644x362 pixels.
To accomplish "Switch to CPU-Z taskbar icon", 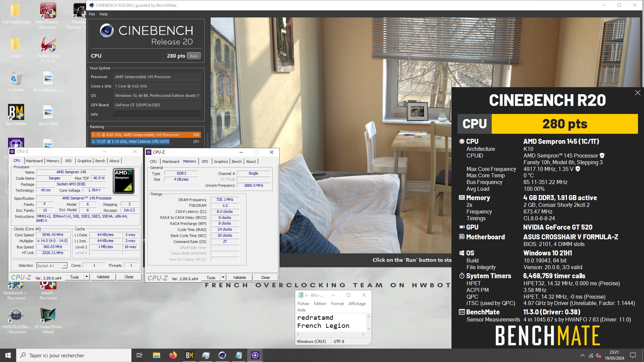I will 255,355.
